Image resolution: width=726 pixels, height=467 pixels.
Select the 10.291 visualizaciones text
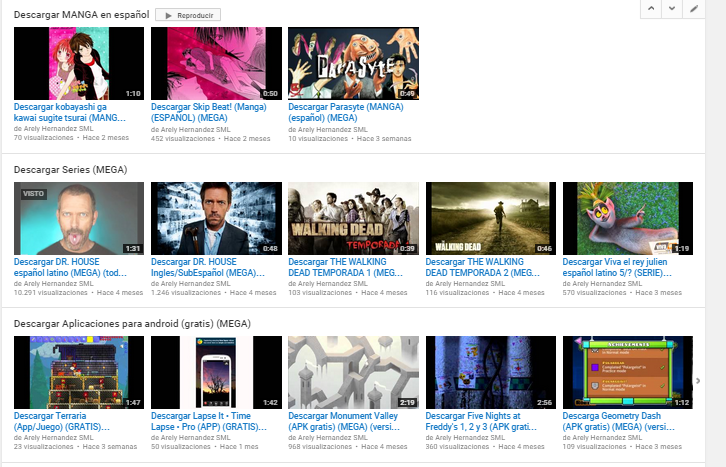coord(50,293)
